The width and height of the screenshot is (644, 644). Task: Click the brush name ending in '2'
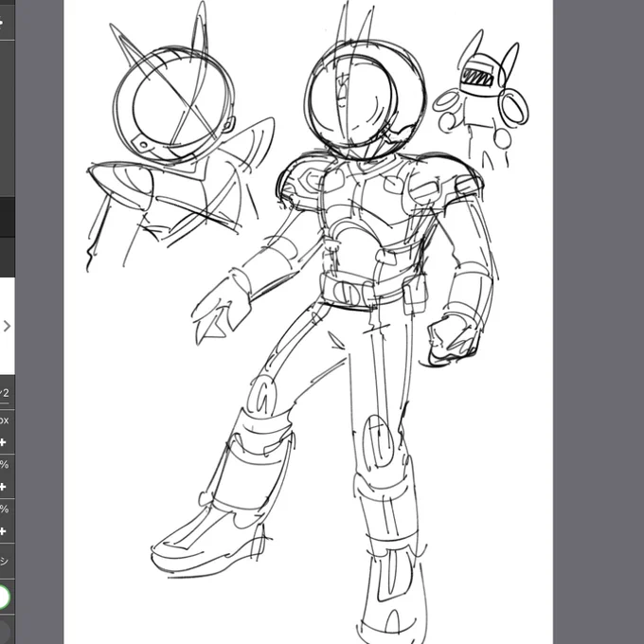pos(4,393)
